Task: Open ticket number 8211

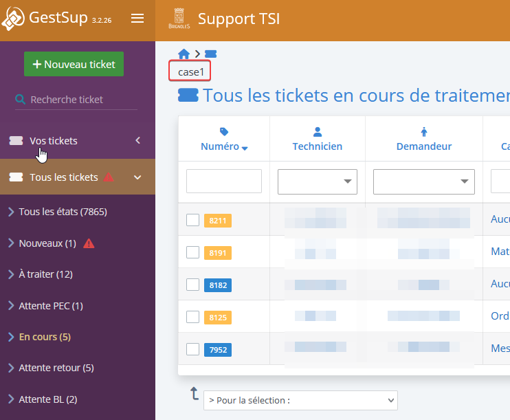Action: 218,221
